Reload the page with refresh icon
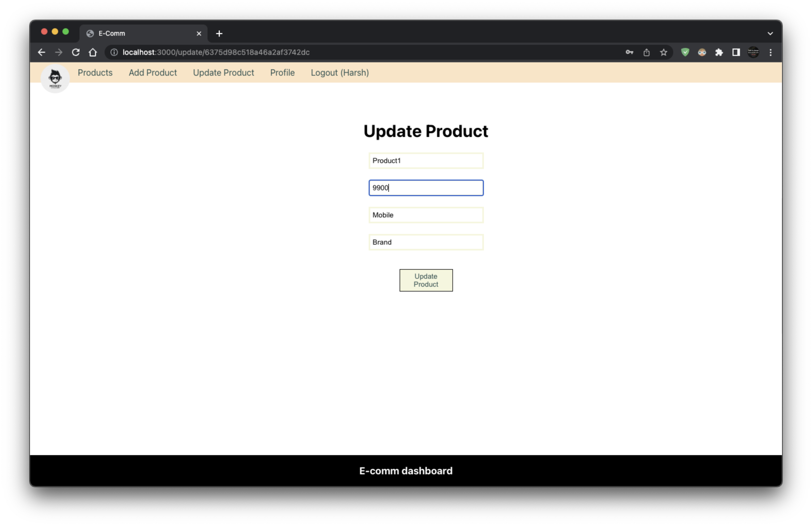 (x=76, y=52)
